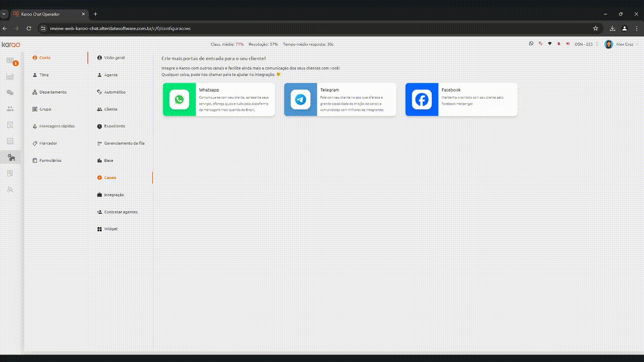The height and width of the screenshot is (362, 644).
Task: Open the last person icon in sidebar
Action: pyautogui.click(x=10, y=190)
